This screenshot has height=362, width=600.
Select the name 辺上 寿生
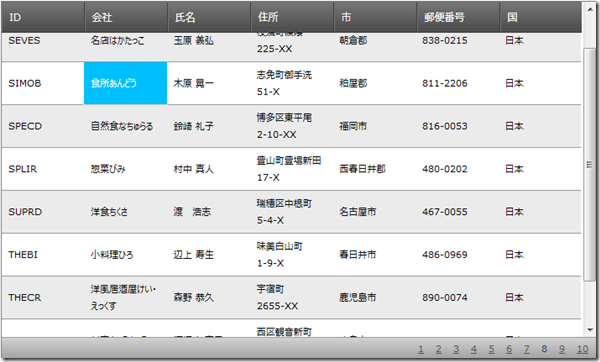(194, 254)
